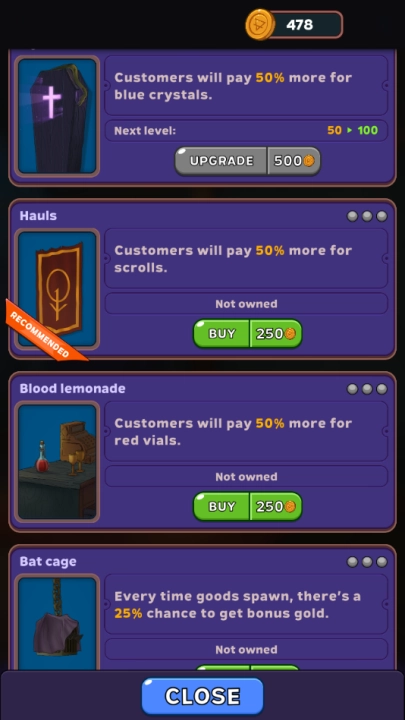Upgrade the coffin for 500 coins
Viewport: 405px width, 720px height.
pyautogui.click(x=248, y=161)
